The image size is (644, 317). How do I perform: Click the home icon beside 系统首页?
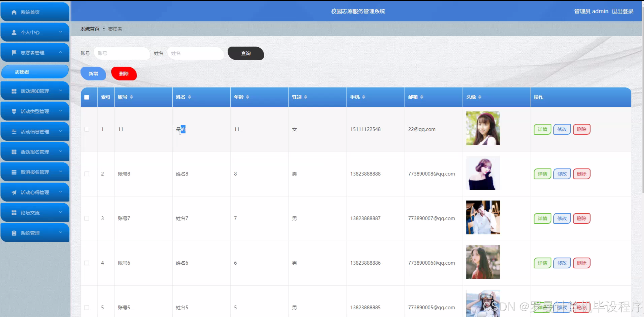14,12
